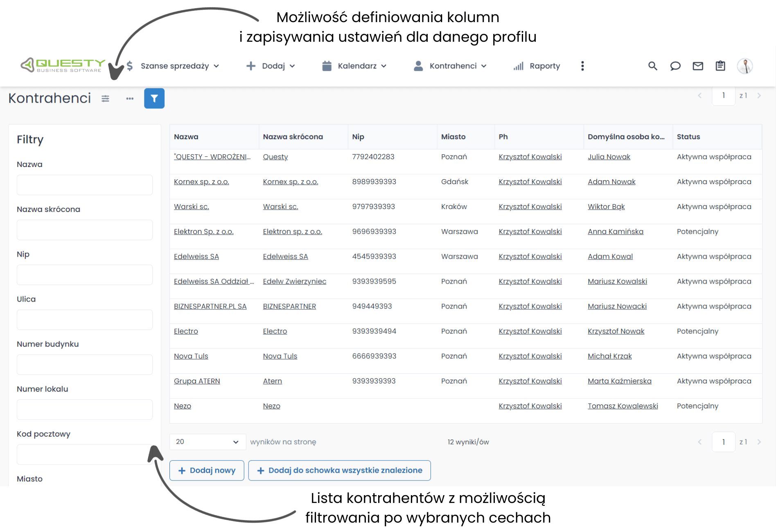Open the clipboard tasks icon

pos(720,66)
